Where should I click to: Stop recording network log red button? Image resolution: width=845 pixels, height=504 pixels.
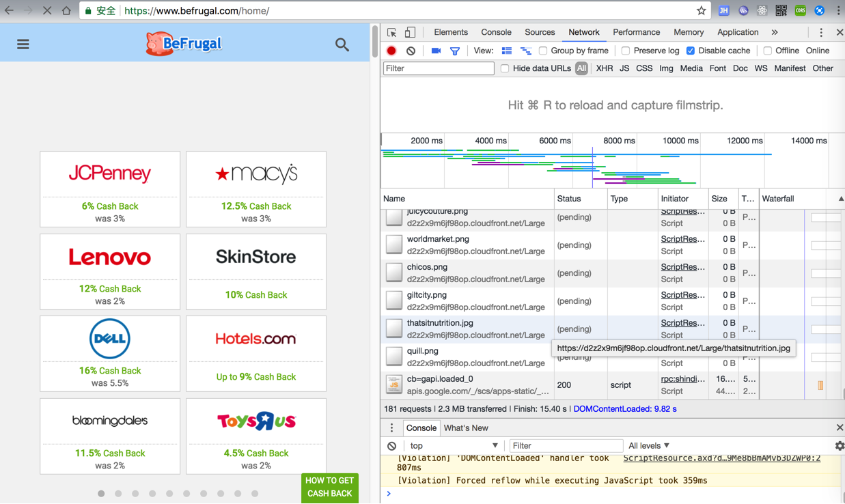point(391,51)
